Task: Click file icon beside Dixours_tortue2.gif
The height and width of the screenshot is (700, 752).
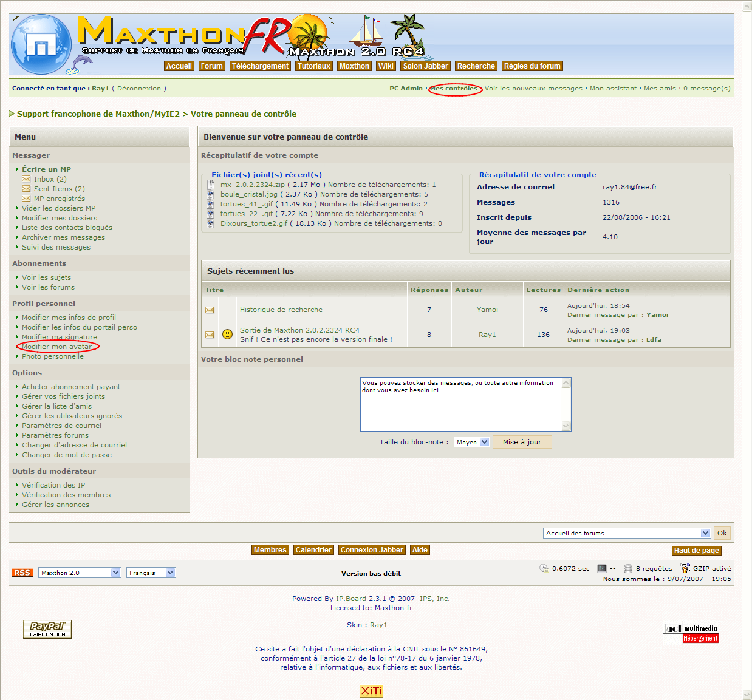Action: [x=210, y=223]
